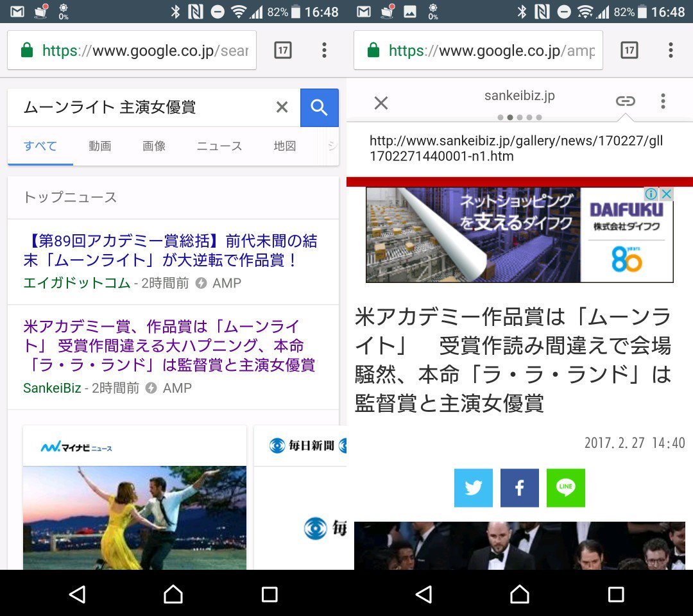Clear the search query with the X icon

pos(282,107)
